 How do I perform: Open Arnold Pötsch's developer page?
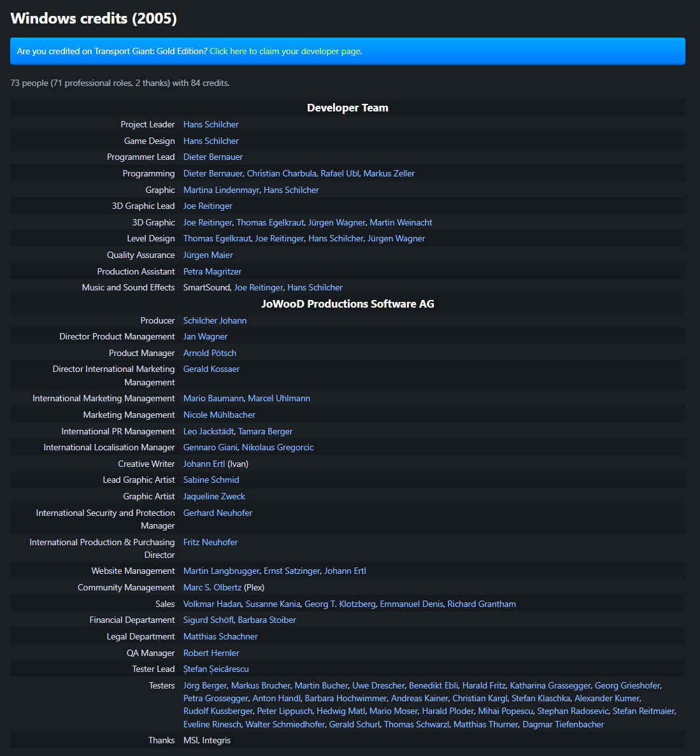[x=210, y=353]
